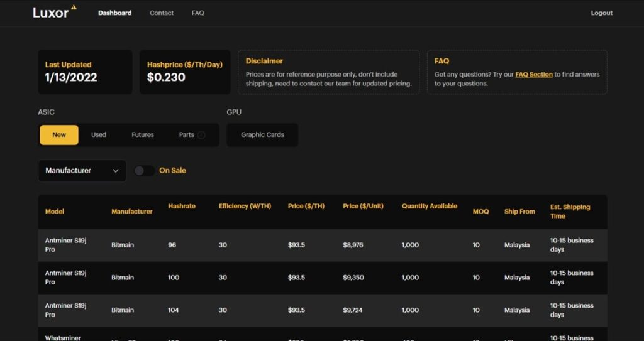Go to the Contact page

click(x=162, y=13)
